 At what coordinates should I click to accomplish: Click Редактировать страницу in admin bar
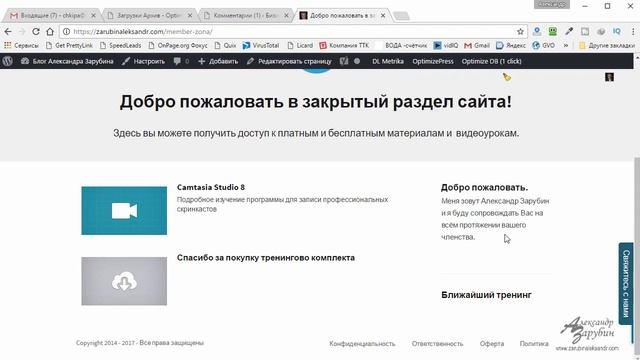pos(289,61)
